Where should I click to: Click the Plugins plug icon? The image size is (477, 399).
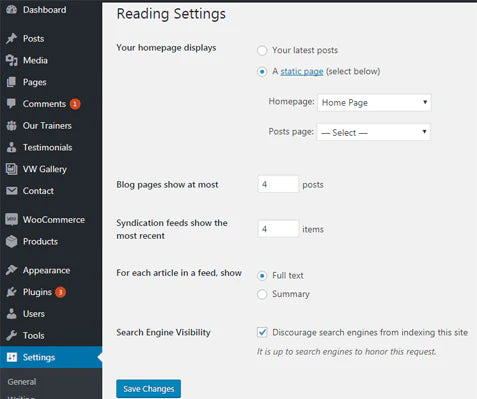(11, 292)
